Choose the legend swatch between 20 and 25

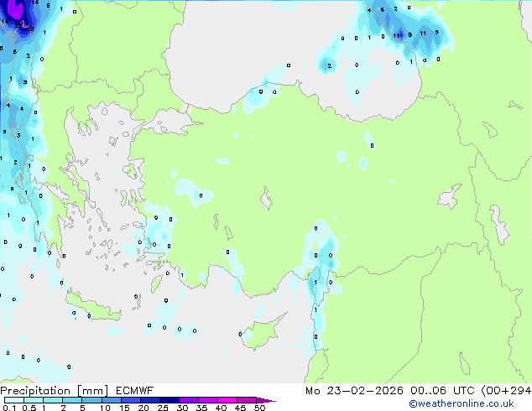coord(150,400)
